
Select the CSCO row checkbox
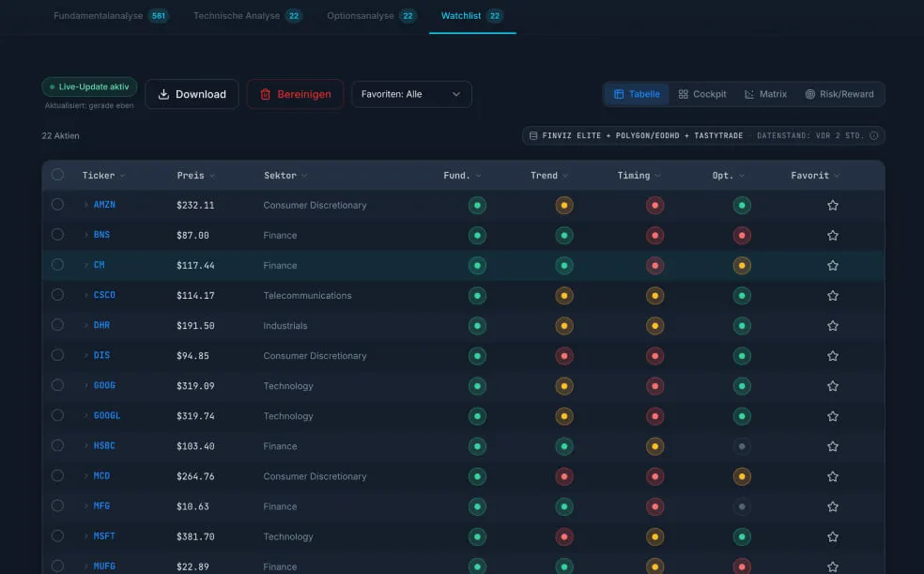pyautogui.click(x=57, y=294)
